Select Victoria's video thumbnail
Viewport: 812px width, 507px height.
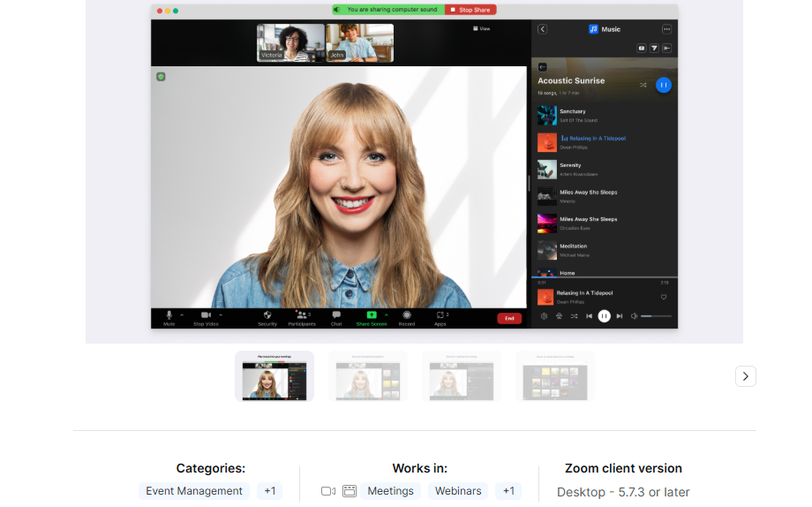click(x=291, y=43)
